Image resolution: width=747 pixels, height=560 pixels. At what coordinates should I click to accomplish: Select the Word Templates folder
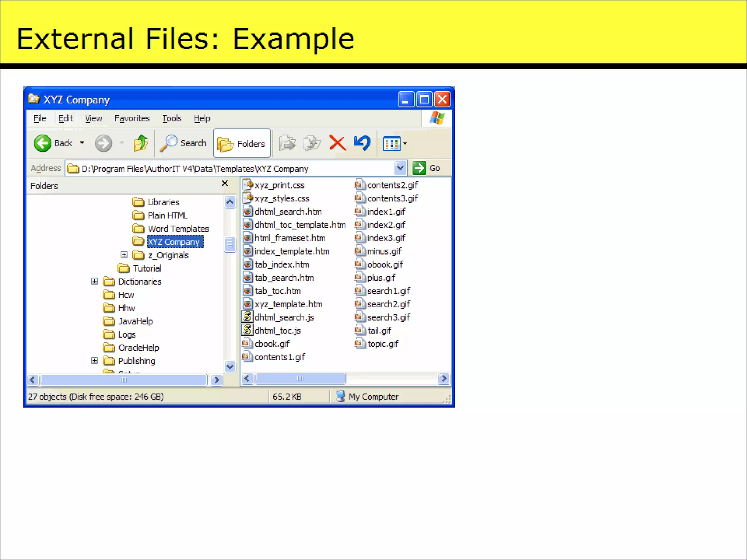178,229
